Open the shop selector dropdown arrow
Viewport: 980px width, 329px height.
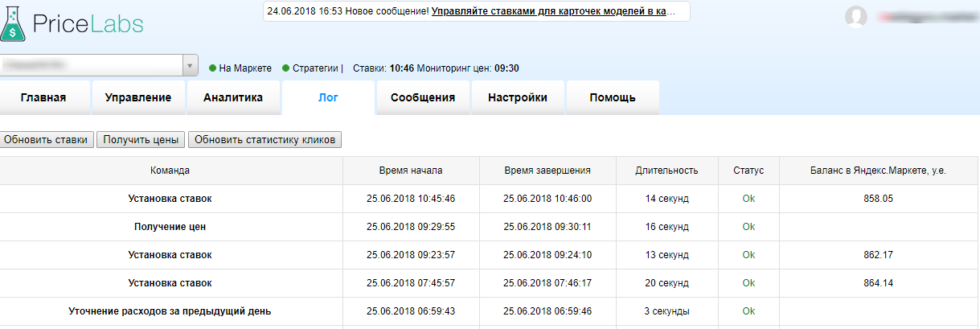[191, 65]
